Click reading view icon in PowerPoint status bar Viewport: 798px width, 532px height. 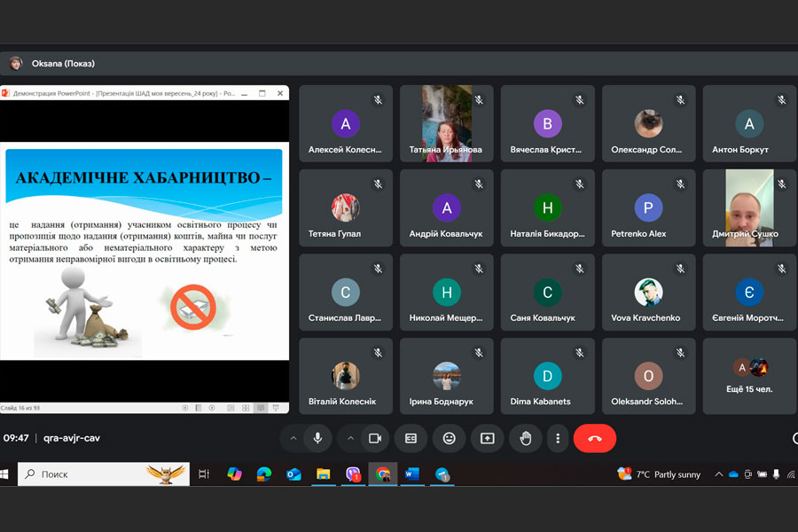point(261,408)
